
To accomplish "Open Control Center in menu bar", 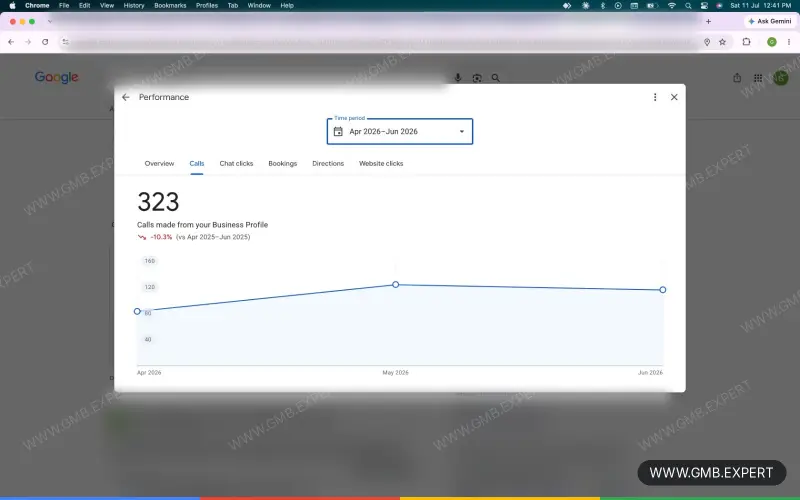I will click(x=704, y=6).
